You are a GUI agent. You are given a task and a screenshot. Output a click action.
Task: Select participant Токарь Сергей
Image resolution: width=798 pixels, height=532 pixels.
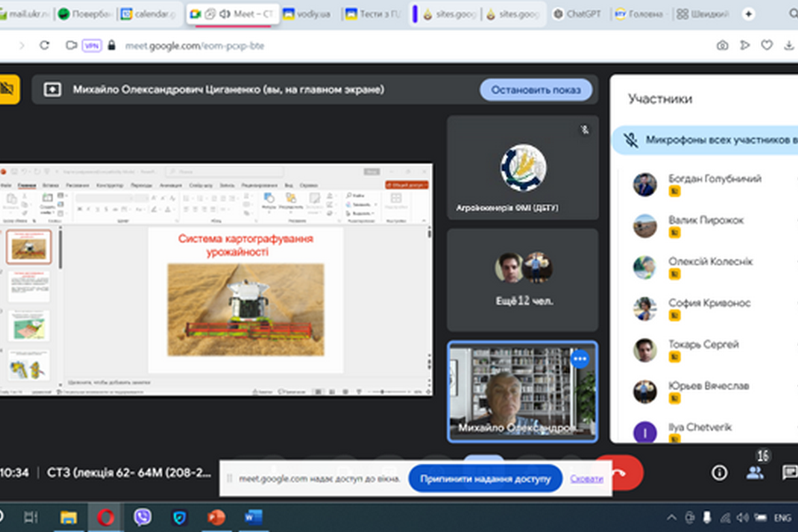click(715, 349)
